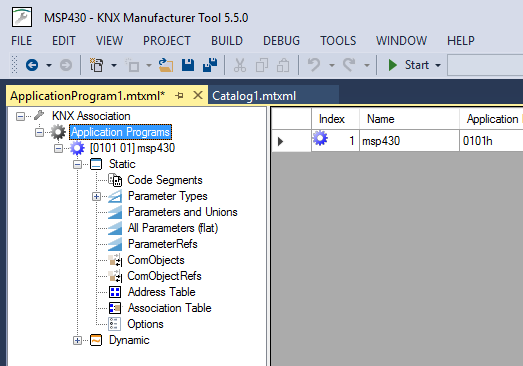
Task: Select All Parameters (flat) tree item
Action: click(173, 228)
